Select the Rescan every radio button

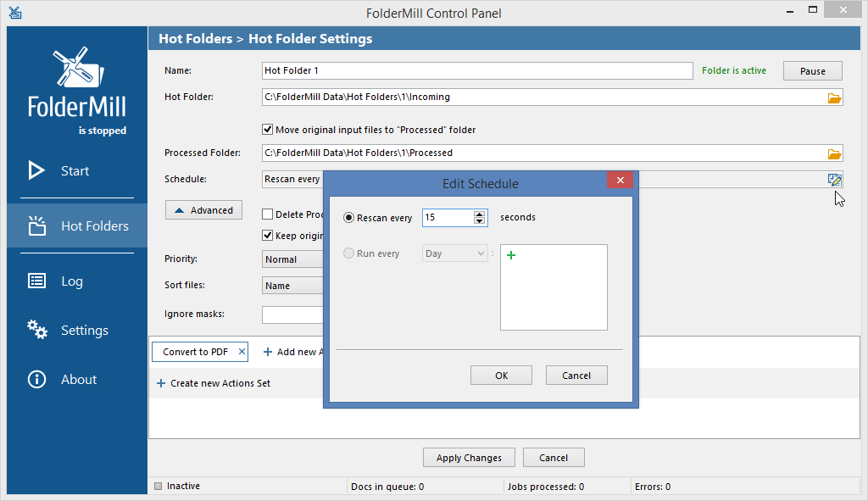(348, 218)
